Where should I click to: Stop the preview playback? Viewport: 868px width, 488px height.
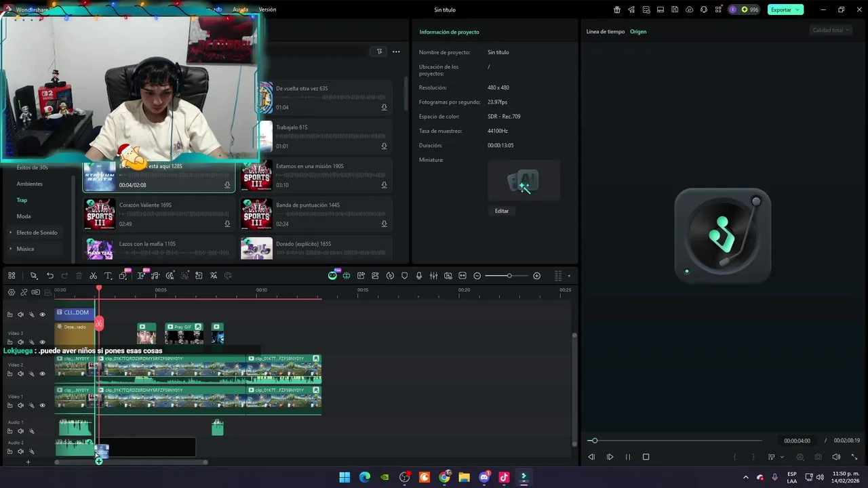[646, 457]
